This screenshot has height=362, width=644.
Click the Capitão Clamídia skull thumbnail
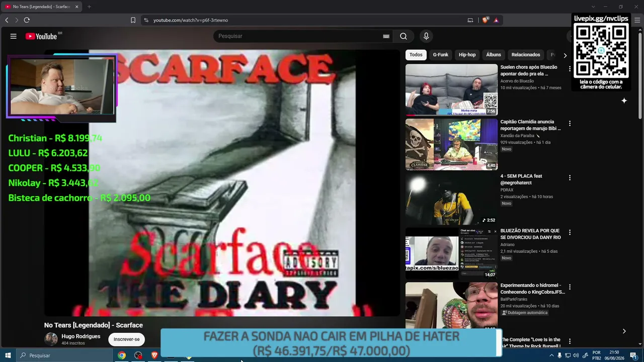coord(451,144)
